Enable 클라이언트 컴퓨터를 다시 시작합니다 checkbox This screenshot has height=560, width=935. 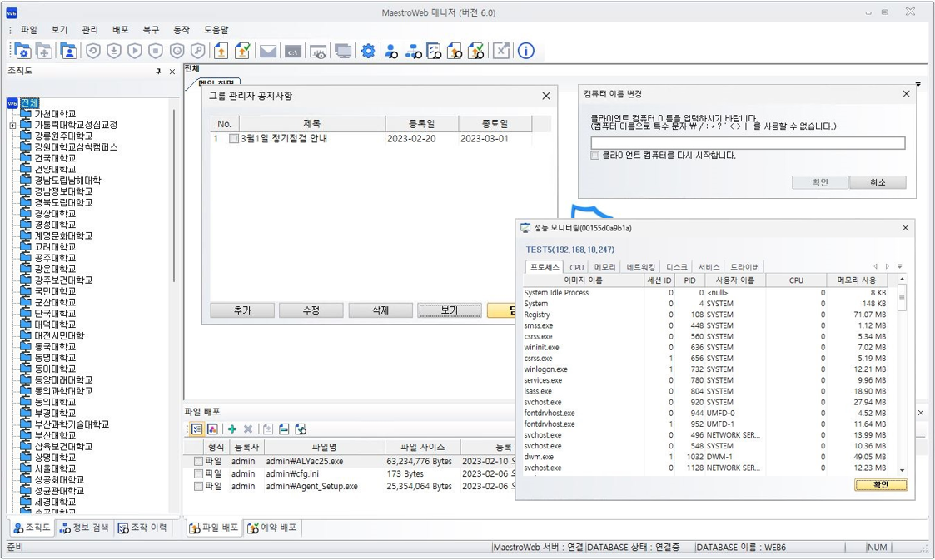point(594,156)
